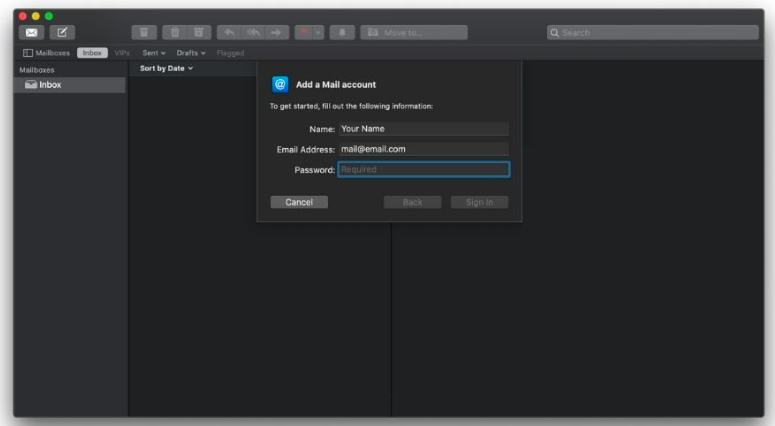
Task: Expand the Sent favorites dropdown
Action: pos(153,53)
